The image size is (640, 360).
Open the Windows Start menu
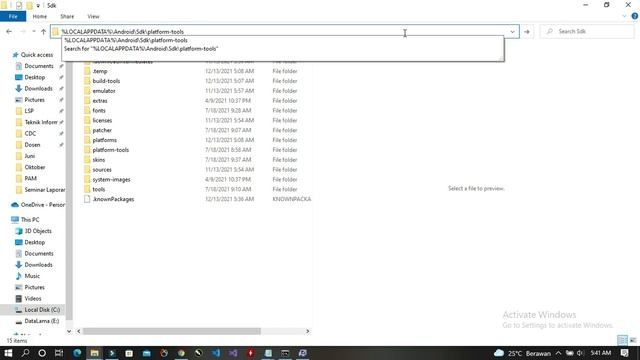tap(8, 353)
